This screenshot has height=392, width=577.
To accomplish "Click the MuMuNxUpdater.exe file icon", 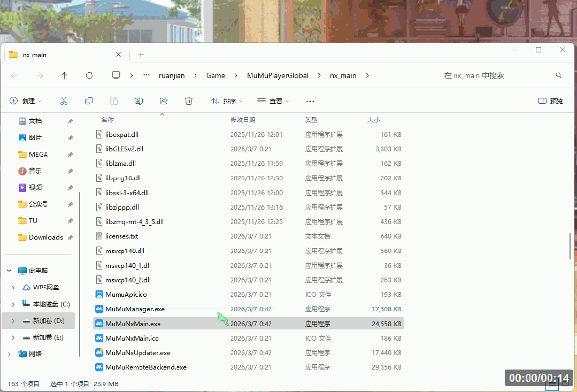I will click(x=99, y=352).
